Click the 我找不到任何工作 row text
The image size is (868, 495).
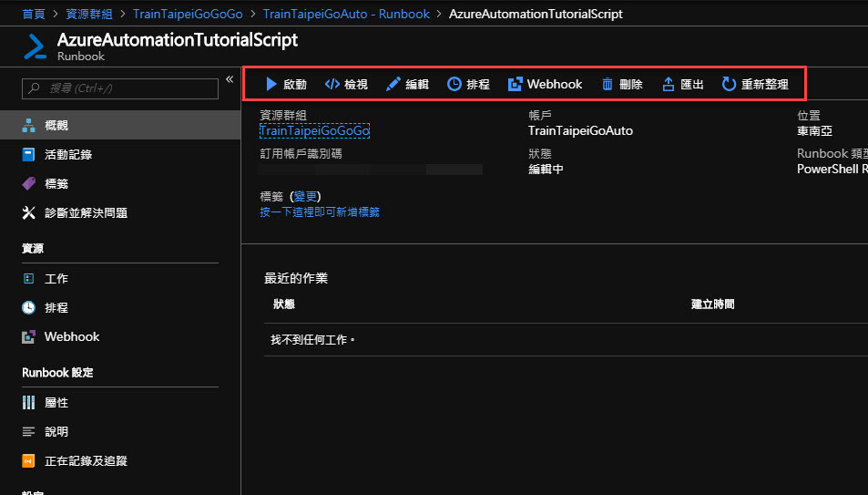(x=312, y=339)
